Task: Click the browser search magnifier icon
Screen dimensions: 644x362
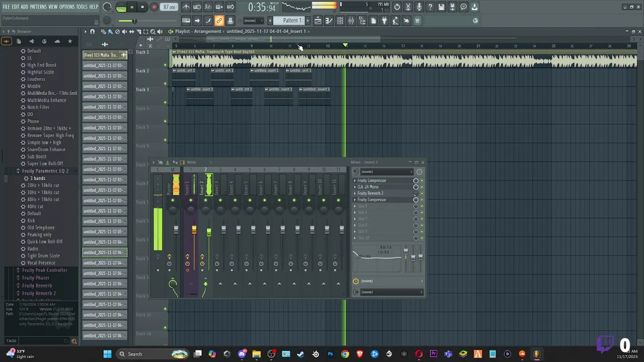Action: pyautogui.click(x=74, y=341)
